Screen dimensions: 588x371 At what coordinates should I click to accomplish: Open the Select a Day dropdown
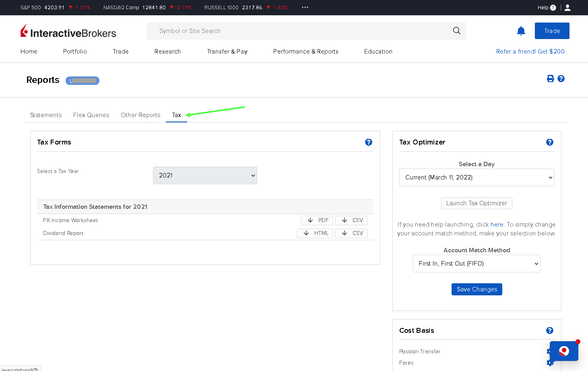click(477, 177)
